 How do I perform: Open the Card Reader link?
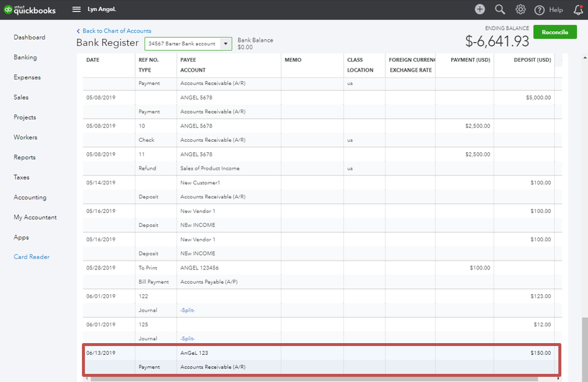coord(32,257)
